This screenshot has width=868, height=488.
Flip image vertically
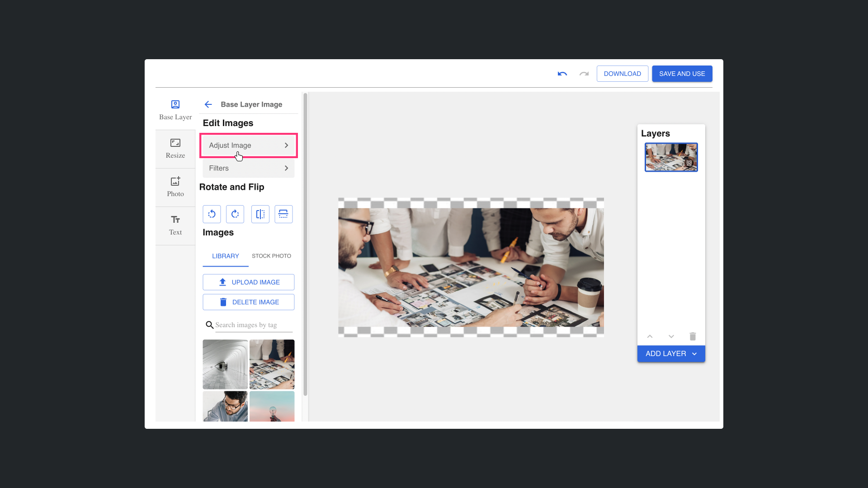coord(283,214)
